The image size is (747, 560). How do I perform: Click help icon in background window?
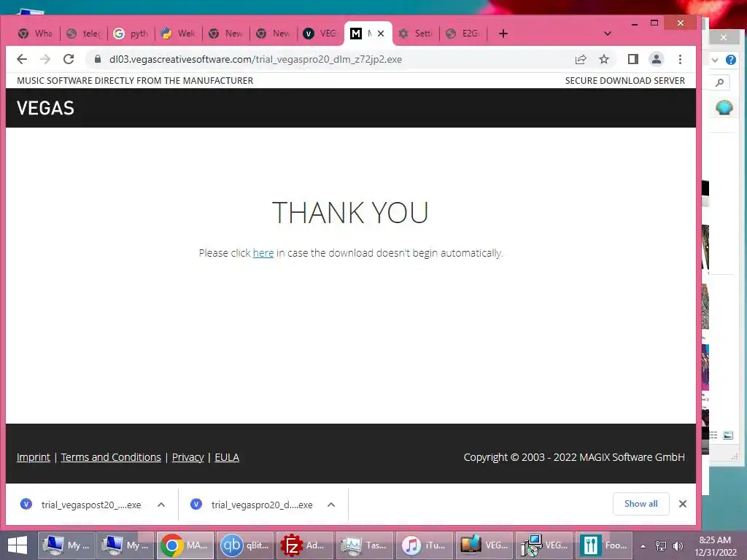[731, 60]
